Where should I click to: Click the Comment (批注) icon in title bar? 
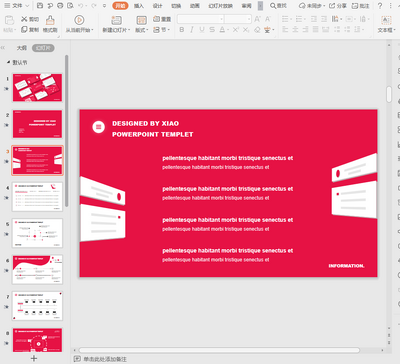point(355,6)
